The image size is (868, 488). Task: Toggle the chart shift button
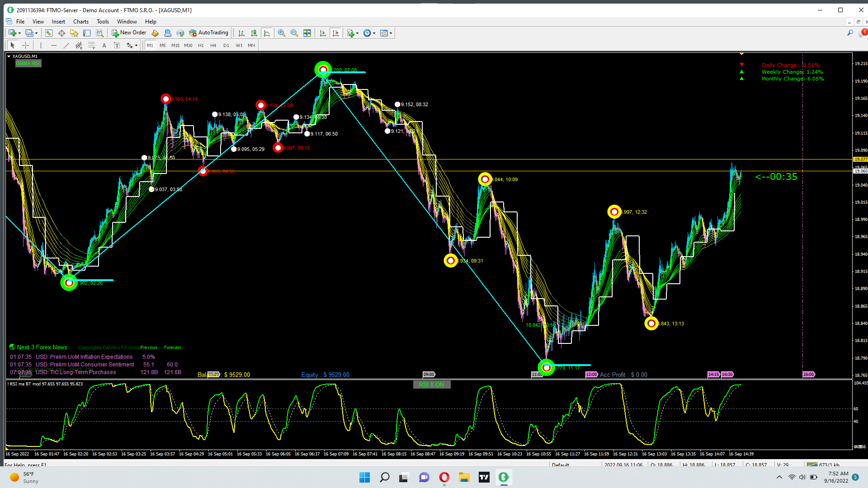335,33
